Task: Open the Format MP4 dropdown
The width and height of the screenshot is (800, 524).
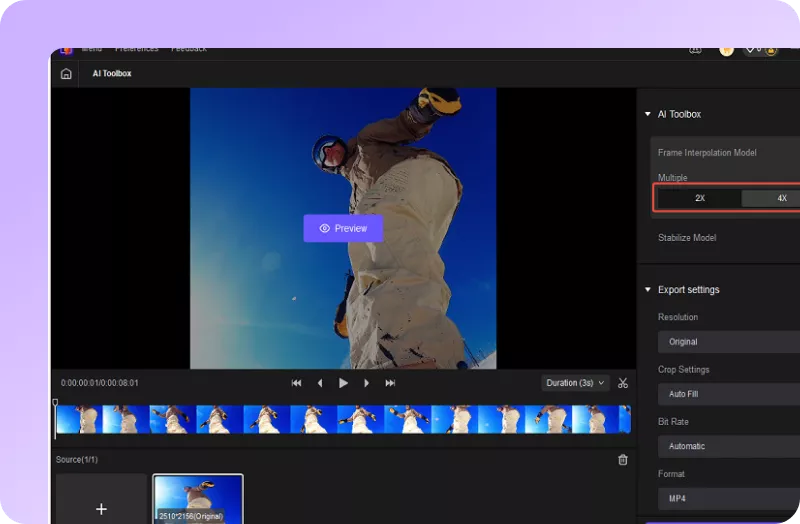Action: (729, 498)
